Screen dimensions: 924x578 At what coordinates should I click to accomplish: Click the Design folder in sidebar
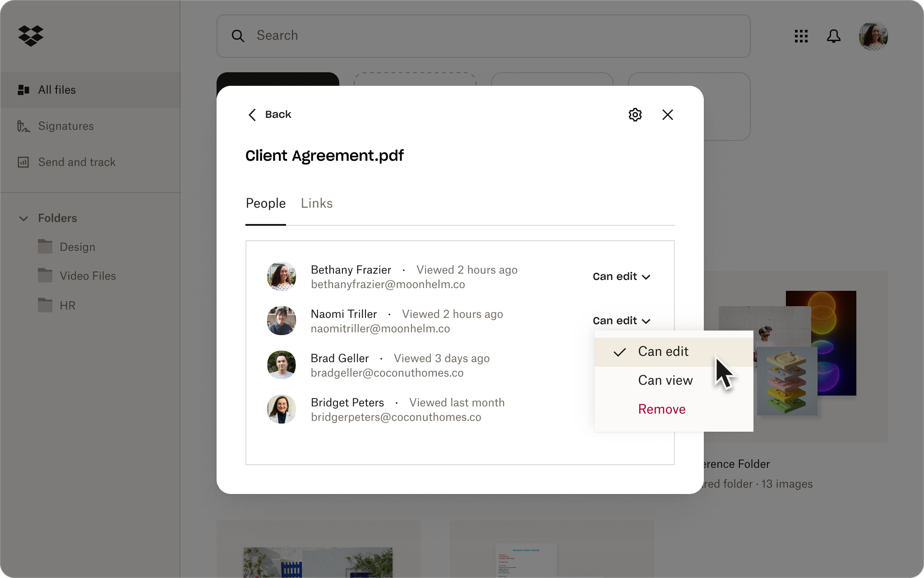tap(77, 247)
